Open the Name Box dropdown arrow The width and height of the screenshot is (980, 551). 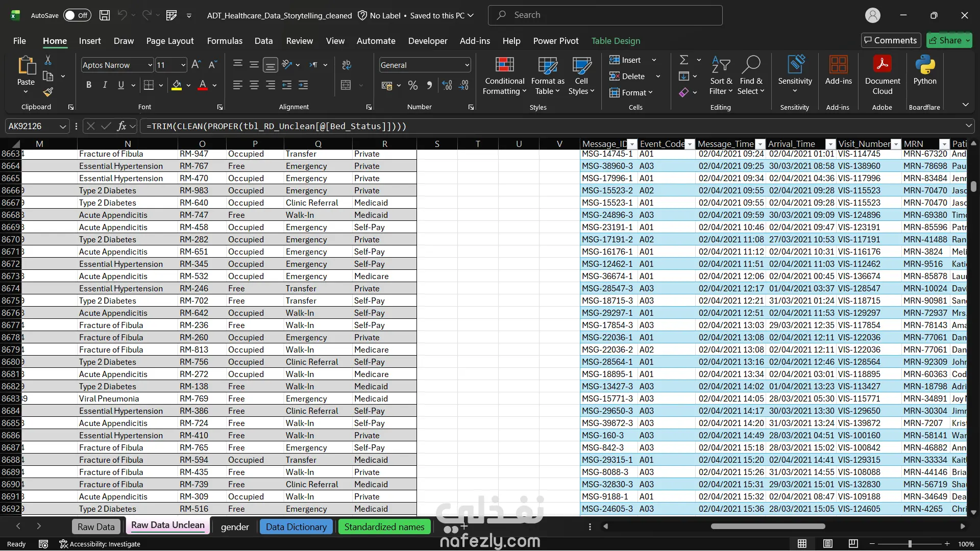(x=62, y=126)
